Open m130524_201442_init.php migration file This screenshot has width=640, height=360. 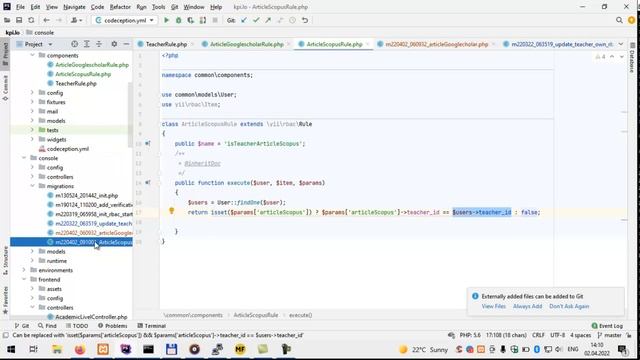click(x=87, y=196)
